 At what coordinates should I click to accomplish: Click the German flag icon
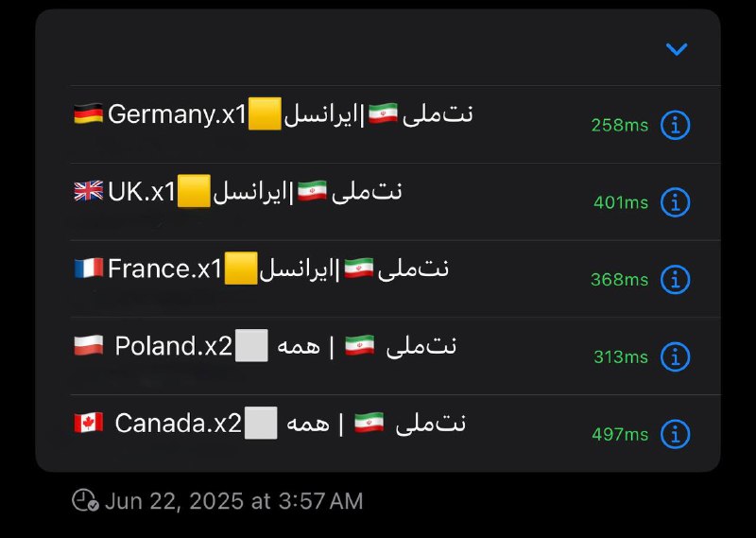pos(88,113)
